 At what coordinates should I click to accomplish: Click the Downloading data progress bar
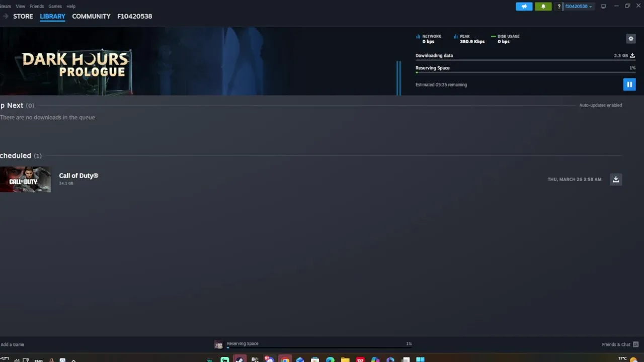[525, 60]
